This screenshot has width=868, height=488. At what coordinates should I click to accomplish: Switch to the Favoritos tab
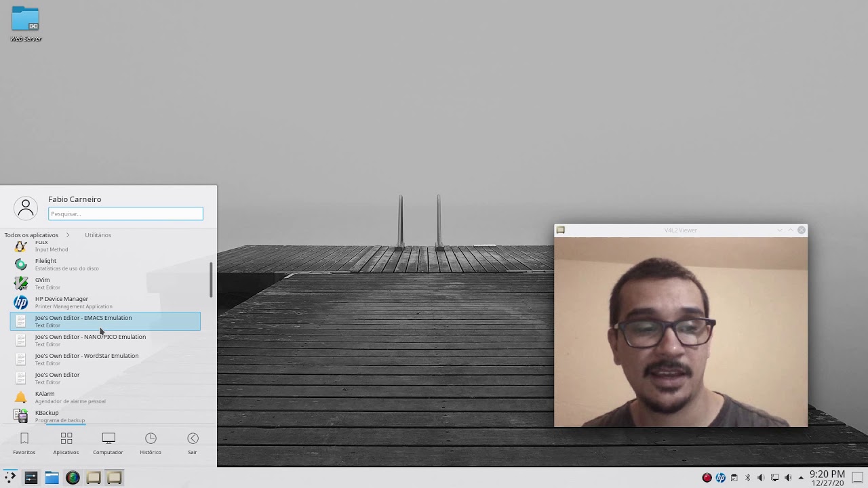24,444
